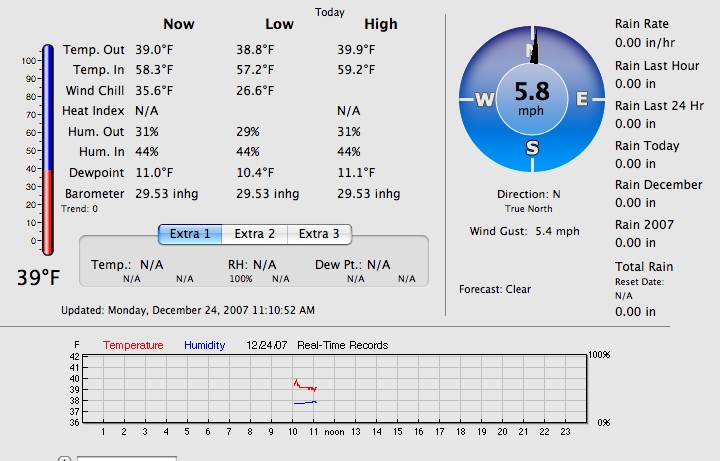Click the Direction: N text
Screen dimensions: 720x461
click(x=529, y=194)
